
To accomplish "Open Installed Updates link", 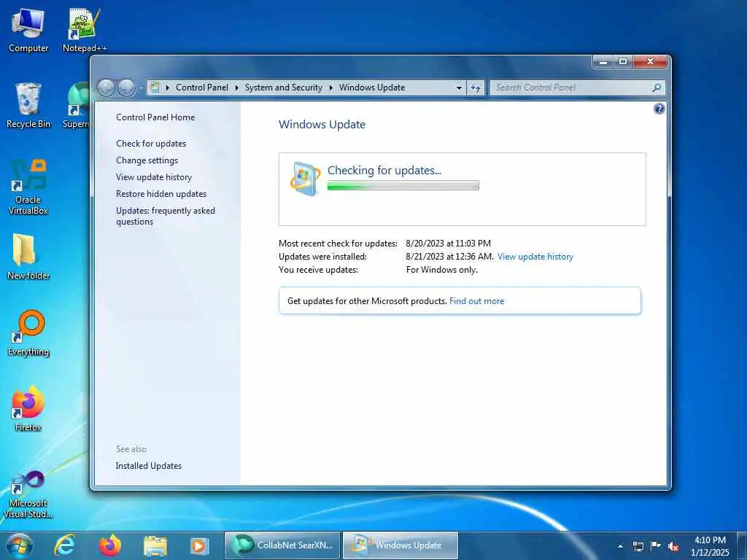I will point(149,466).
